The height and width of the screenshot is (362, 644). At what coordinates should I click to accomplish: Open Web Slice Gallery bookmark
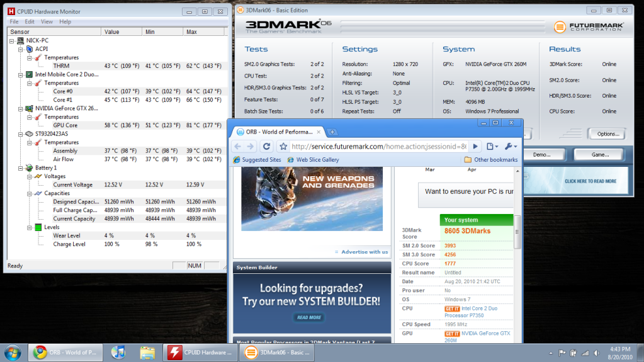pyautogui.click(x=313, y=159)
